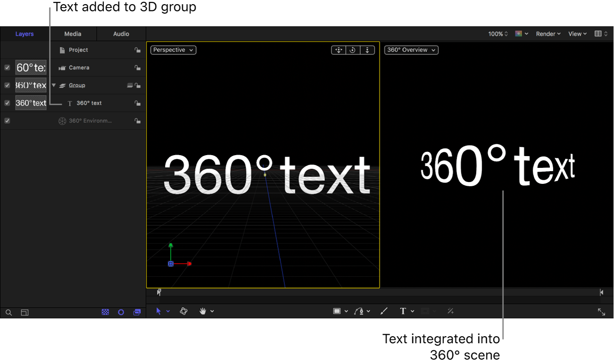Viewport: 614px width, 364px height.
Task: Collapse the Group disclosure triangle
Action: [53, 85]
